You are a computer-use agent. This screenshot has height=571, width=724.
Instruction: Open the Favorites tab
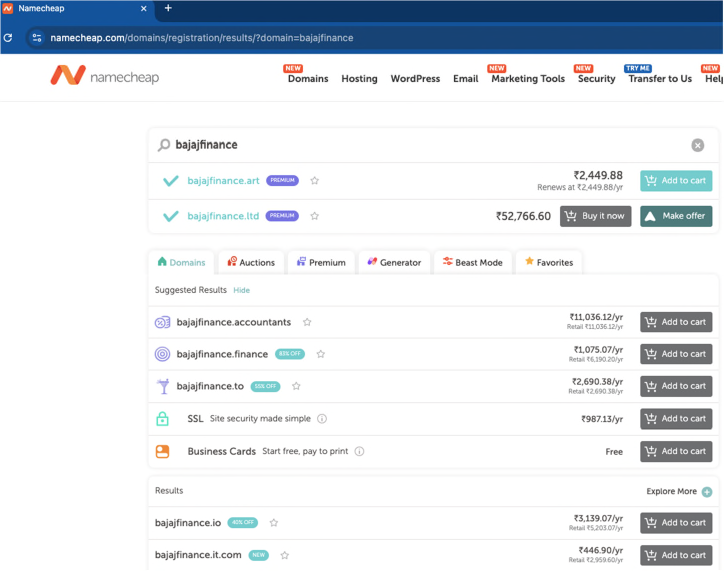549,262
